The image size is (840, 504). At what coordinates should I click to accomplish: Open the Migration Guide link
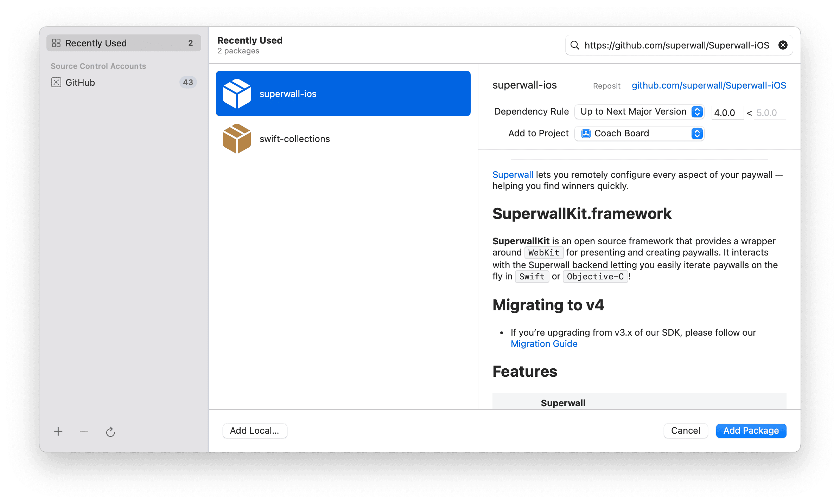click(x=544, y=344)
